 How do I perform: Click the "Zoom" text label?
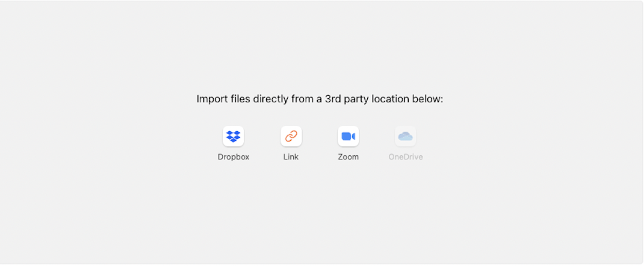pyautogui.click(x=348, y=157)
